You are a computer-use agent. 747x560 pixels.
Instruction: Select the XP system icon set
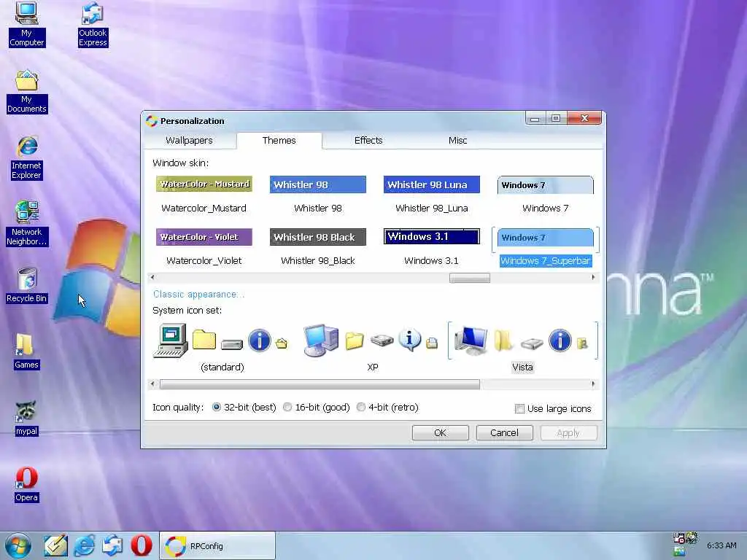pos(373,348)
